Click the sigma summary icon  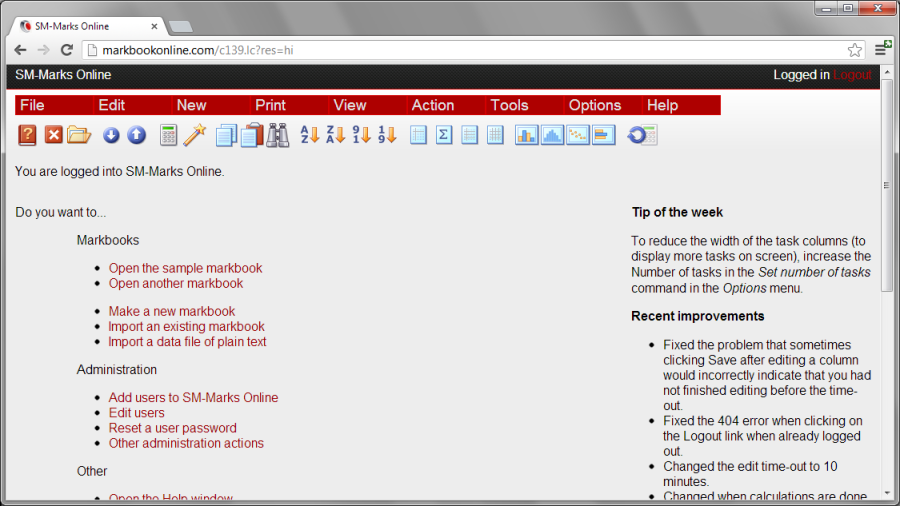coord(444,135)
